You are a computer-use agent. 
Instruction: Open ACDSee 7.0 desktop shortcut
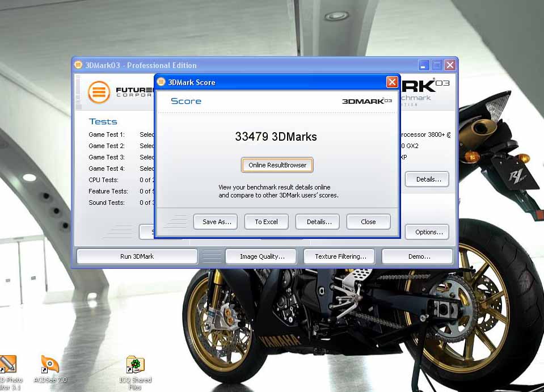(50, 369)
